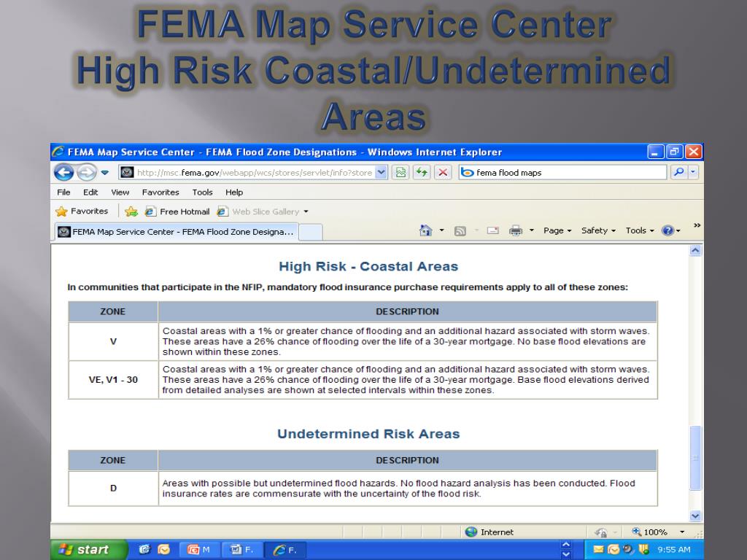Click the search box containing 'fema flood maps'

[x=562, y=172]
